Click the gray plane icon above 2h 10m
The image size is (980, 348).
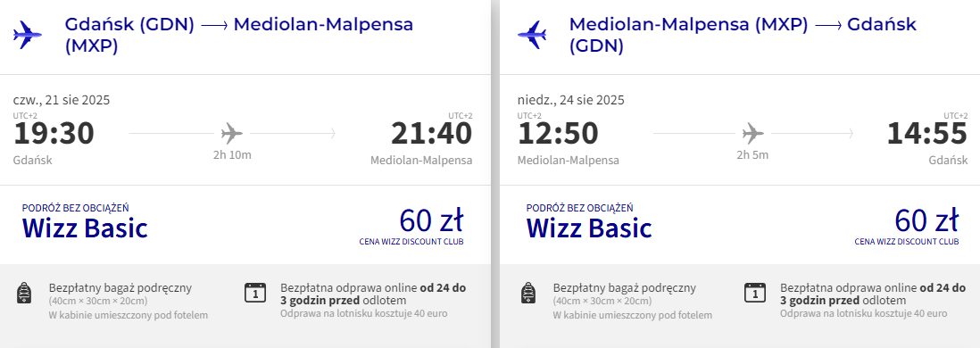click(x=232, y=133)
